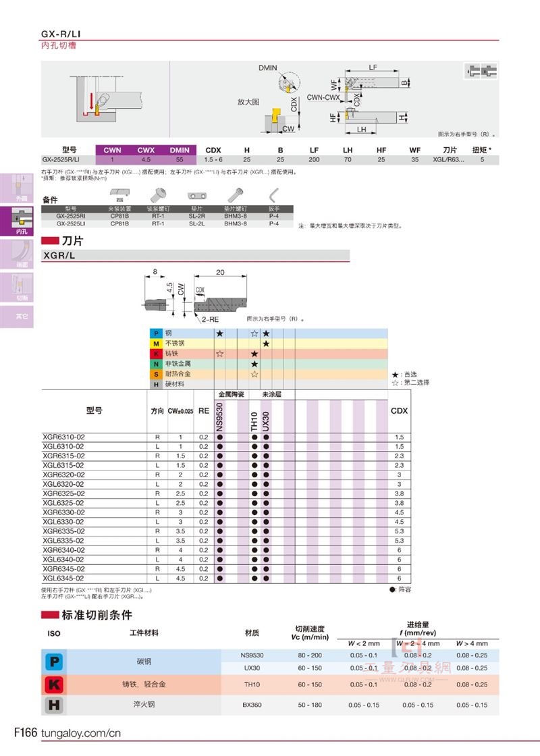
Task: Click the SL-2R shim cell
Action: pos(196,217)
